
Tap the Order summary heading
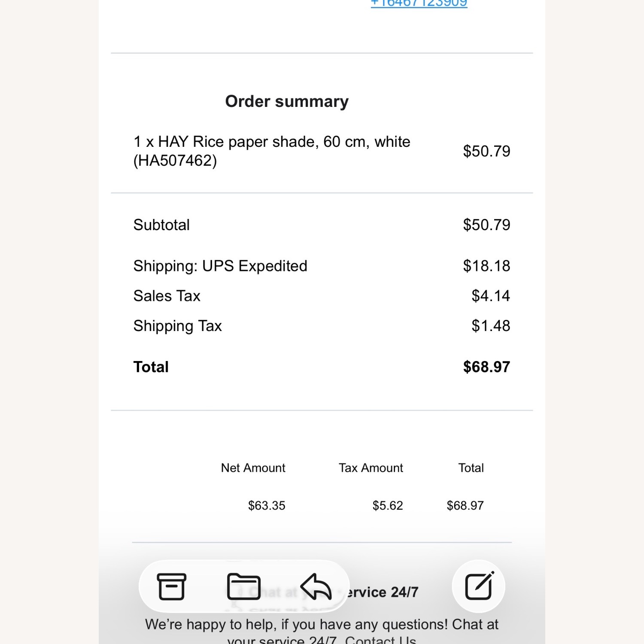[287, 101]
